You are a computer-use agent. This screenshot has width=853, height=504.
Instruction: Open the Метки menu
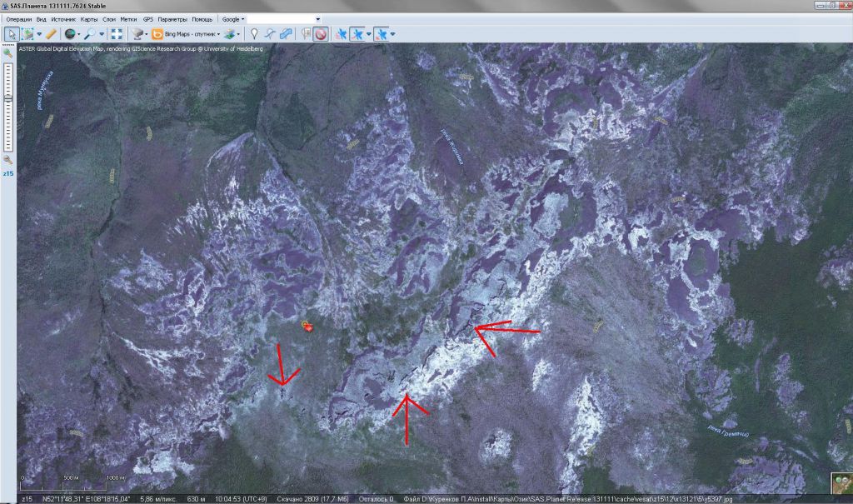pos(128,18)
